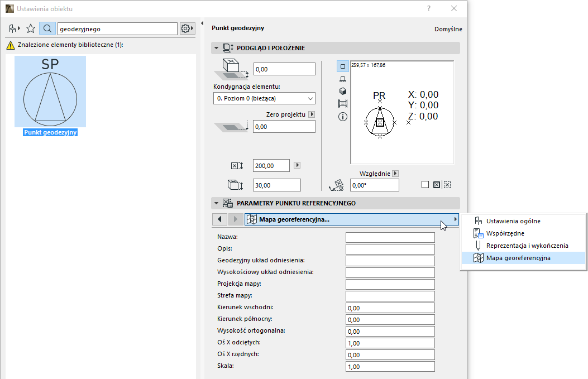Click the search field containing geodezyjnego

117,29
